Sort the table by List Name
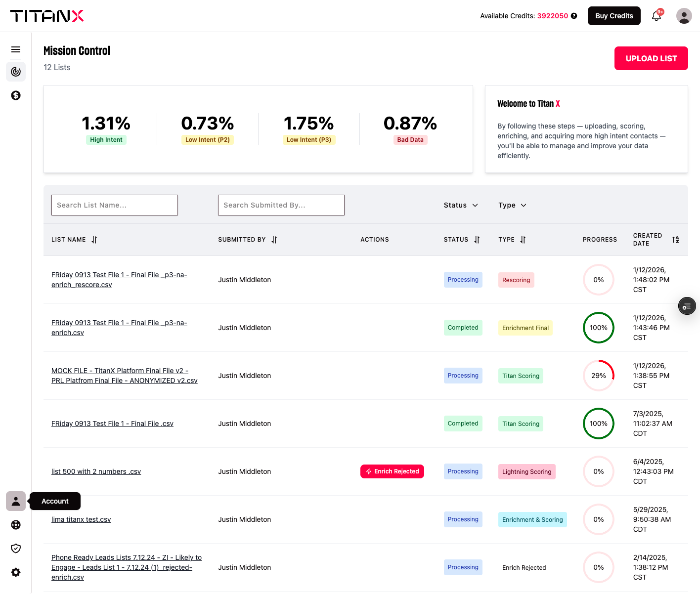The width and height of the screenshot is (700, 594). 94,240
